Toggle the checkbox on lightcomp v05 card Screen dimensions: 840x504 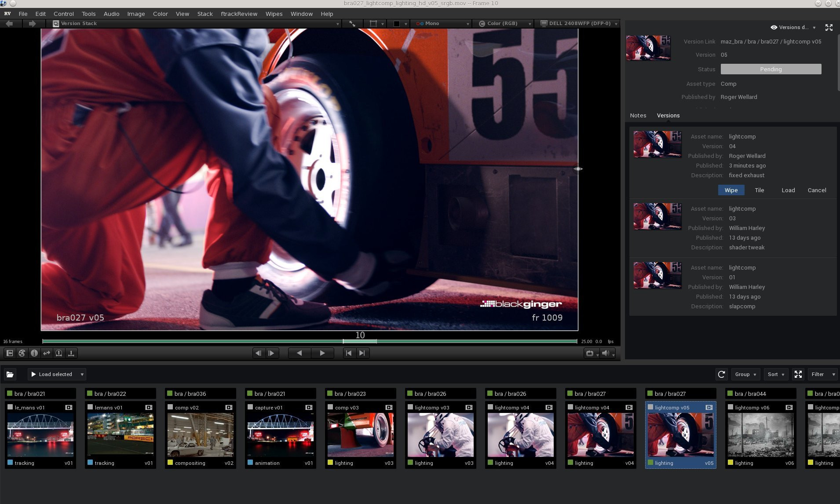tap(650, 407)
